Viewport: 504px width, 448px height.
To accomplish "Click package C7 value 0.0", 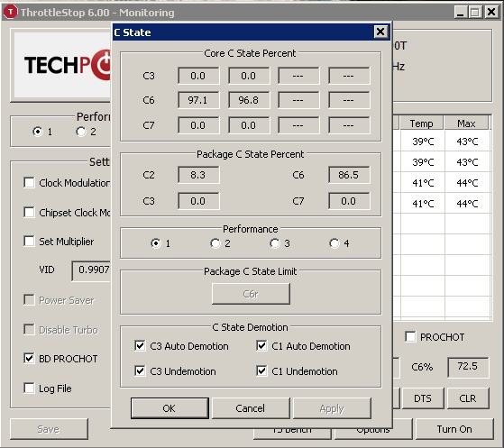I will point(349,201).
